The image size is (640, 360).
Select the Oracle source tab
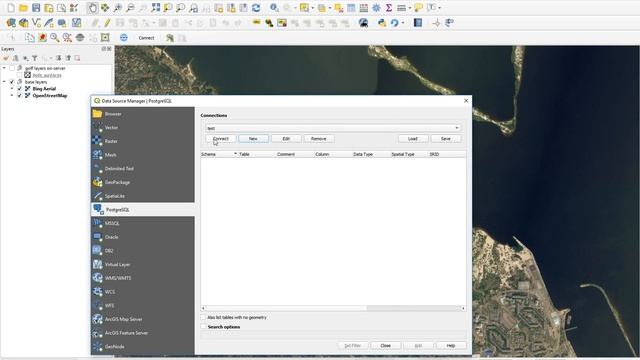pos(143,237)
